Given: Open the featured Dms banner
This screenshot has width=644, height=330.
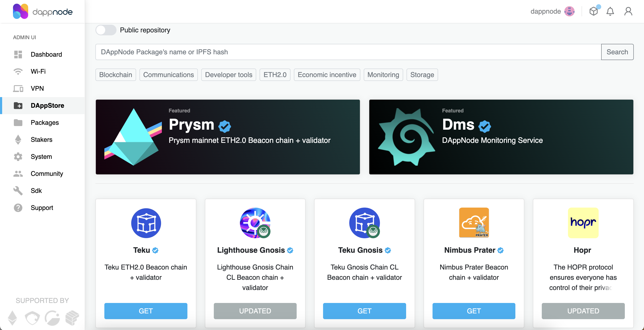Looking at the screenshot, I should pos(501,137).
